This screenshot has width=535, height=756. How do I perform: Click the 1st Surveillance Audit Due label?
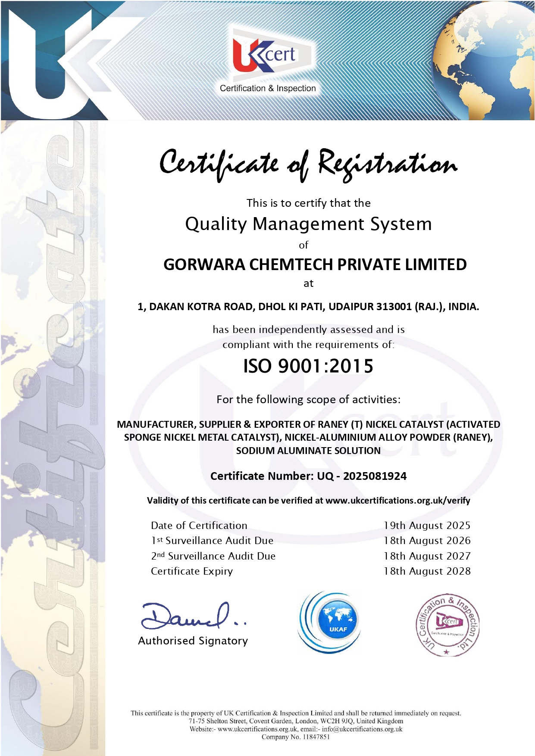(x=212, y=541)
